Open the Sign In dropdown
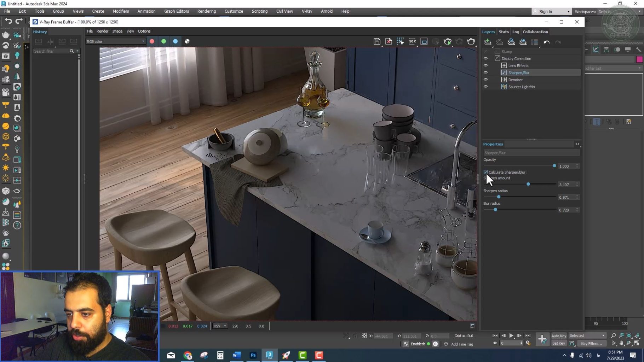Viewport: 644px width, 362px height. (x=551, y=11)
